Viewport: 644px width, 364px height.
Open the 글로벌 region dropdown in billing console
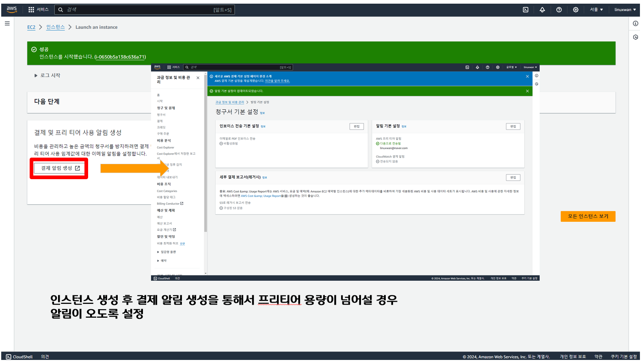click(x=512, y=67)
